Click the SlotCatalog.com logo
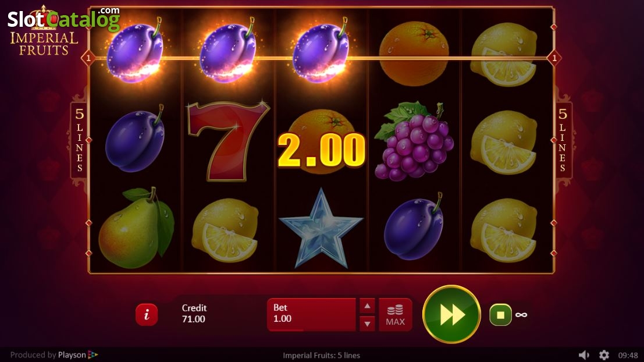This screenshot has height=362, width=644. [x=63, y=19]
